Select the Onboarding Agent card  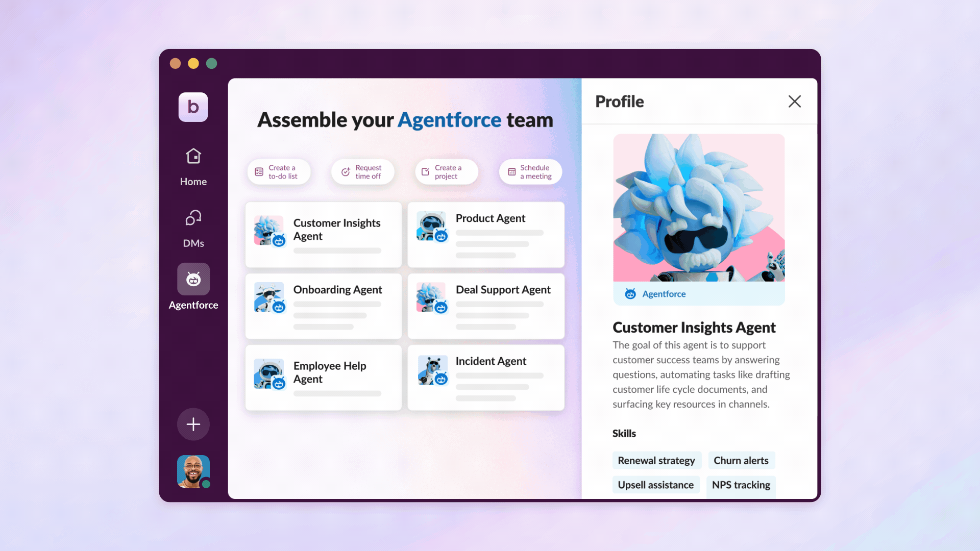323,306
